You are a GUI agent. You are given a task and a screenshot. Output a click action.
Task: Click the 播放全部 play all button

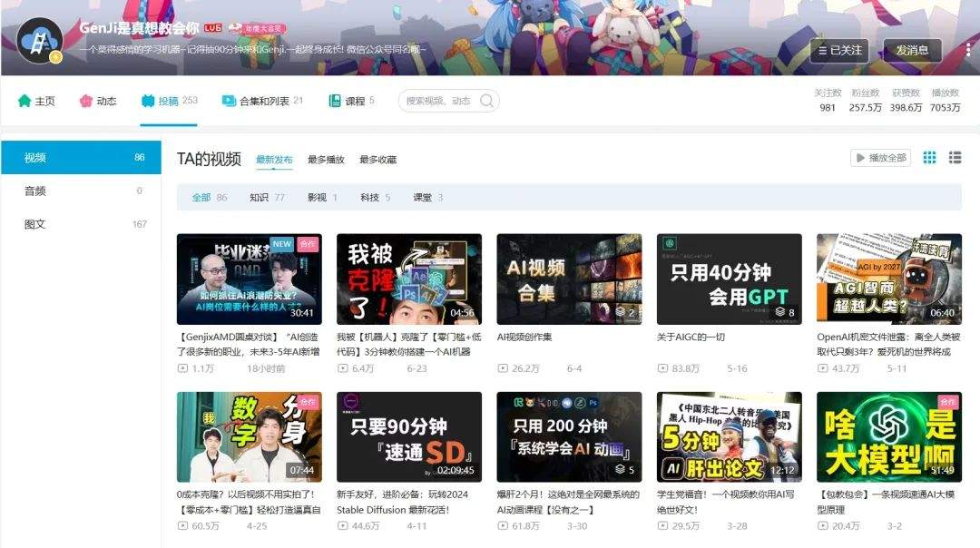[880, 158]
